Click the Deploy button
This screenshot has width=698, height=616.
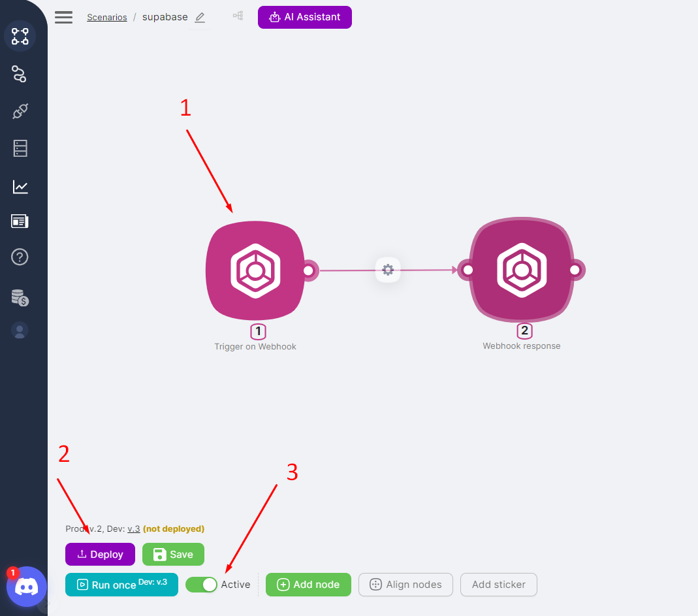tap(100, 554)
